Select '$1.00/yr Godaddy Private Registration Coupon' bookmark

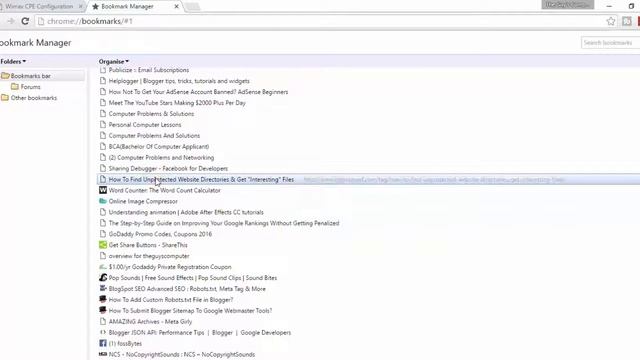[170, 267]
